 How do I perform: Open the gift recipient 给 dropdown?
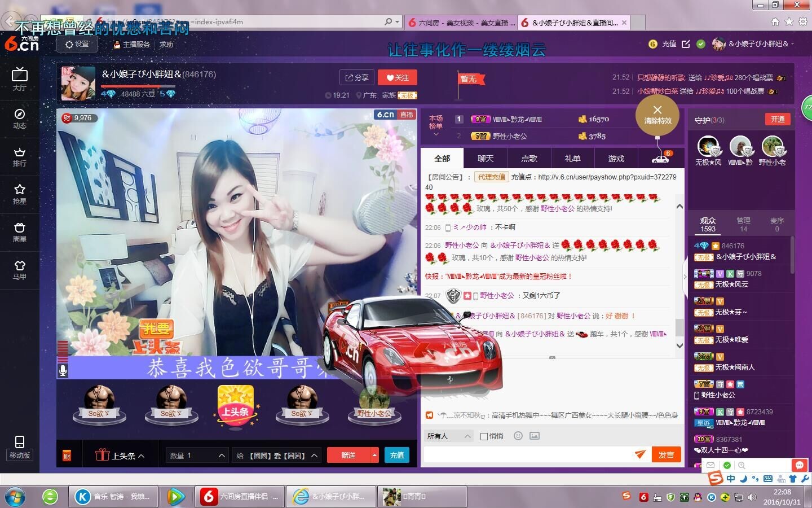[x=276, y=455]
